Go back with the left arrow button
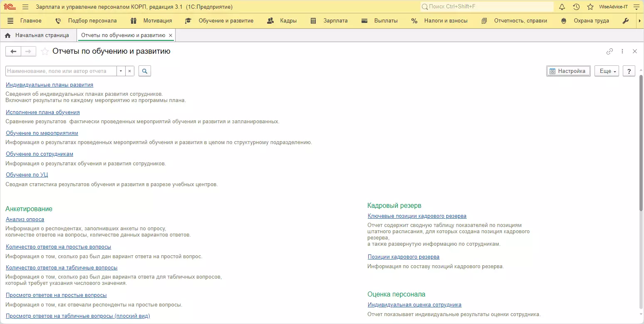The image size is (644, 324). [13, 51]
